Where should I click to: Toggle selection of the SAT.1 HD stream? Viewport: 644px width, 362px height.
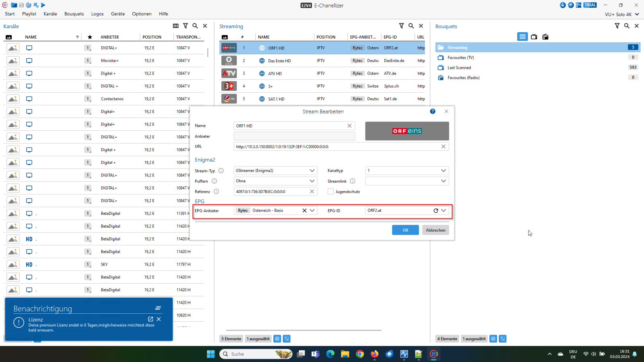(x=282, y=99)
